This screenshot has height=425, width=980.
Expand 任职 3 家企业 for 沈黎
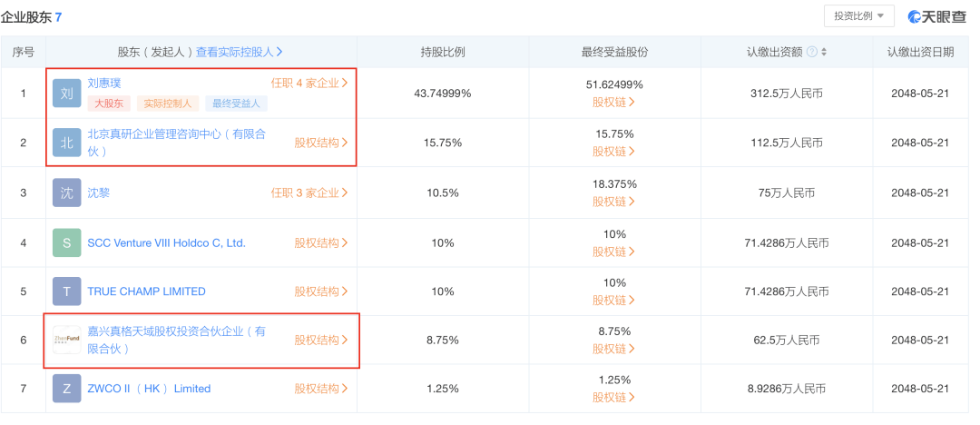(309, 193)
